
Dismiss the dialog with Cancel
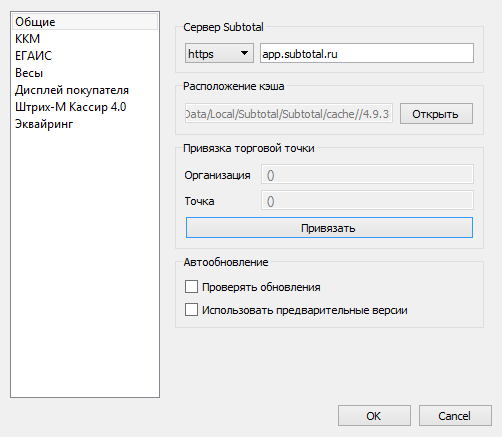(455, 416)
